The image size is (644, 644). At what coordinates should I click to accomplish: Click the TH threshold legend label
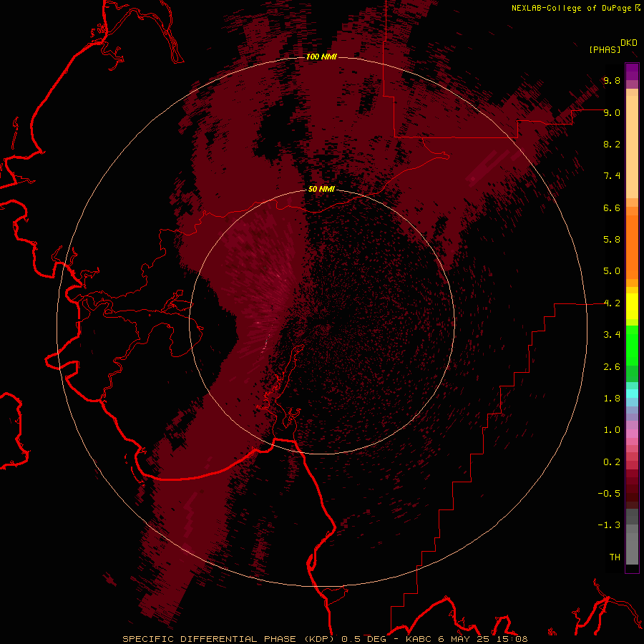click(615, 557)
